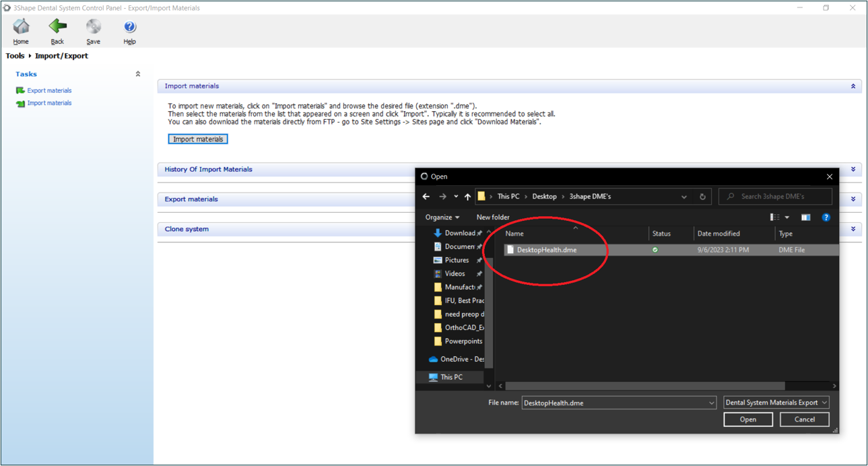868x466 pixels.
Task: Open the Manufact... pinned folder
Action: pos(458,287)
